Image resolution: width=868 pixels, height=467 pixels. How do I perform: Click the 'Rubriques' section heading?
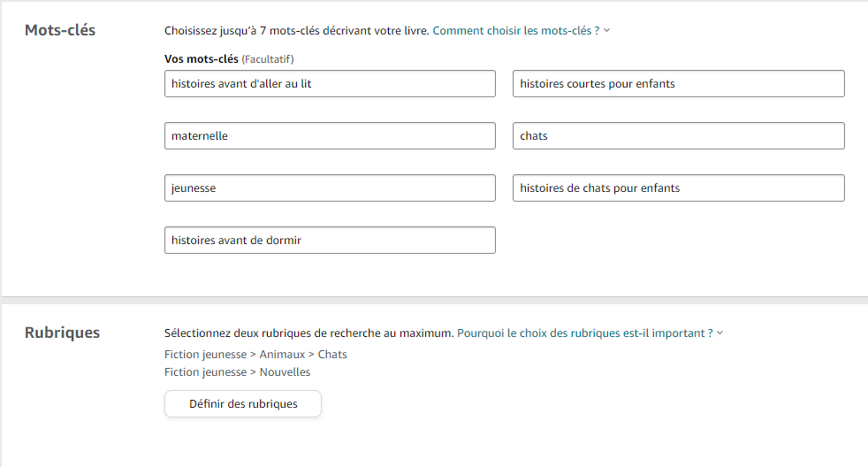click(62, 333)
